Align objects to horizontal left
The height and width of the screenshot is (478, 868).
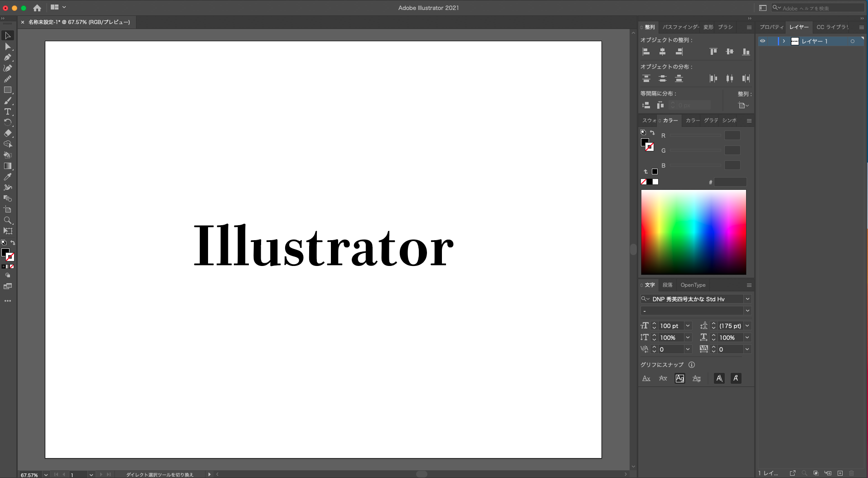tap(646, 52)
